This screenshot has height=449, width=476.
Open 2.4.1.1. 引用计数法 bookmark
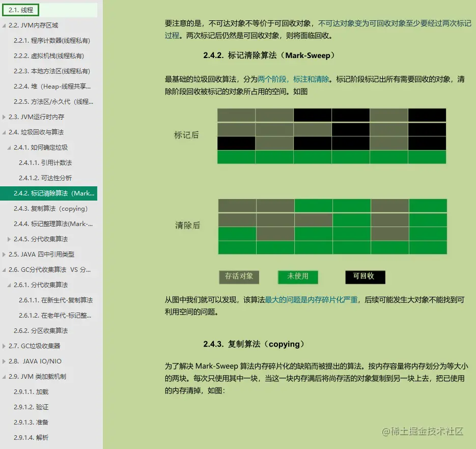pyautogui.click(x=45, y=163)
